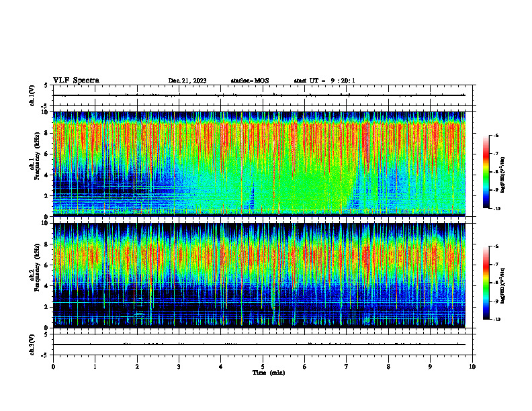Click the "VLF Spectra" title text

[76, 81]
